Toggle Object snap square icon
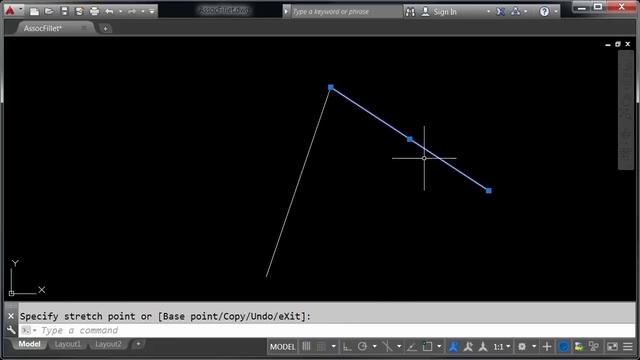Screen dimensions: 640x360 click(427, 347)
